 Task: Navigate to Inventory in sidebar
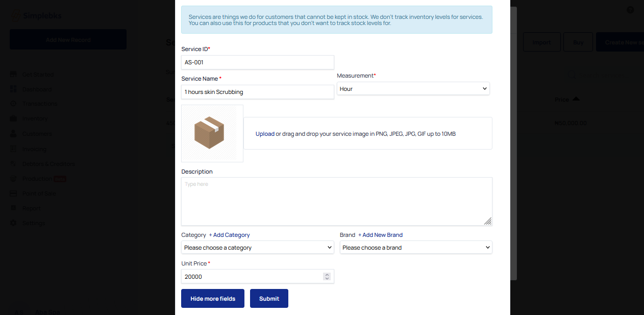coord(35,118)
